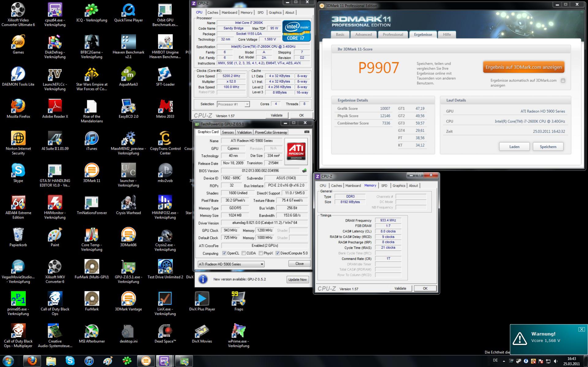Open the Mainboard tab in top CPU-Z
The height and width of the screenshot is (367, 588).
click(x=229, y=13)
